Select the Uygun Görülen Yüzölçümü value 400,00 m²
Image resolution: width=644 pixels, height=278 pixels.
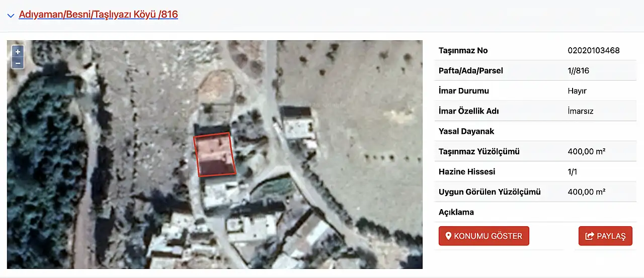586,192
